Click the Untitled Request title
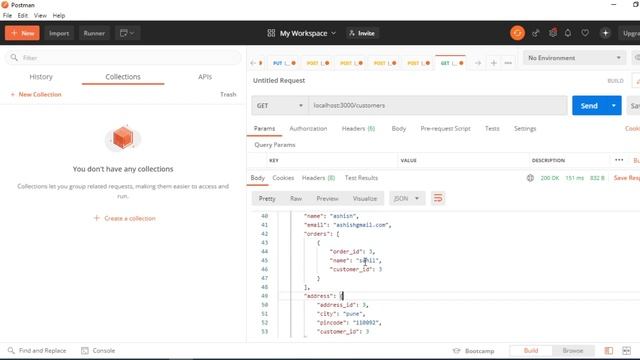Image resolution: width=640 pixels, height=360 pixels. point(279,81)
